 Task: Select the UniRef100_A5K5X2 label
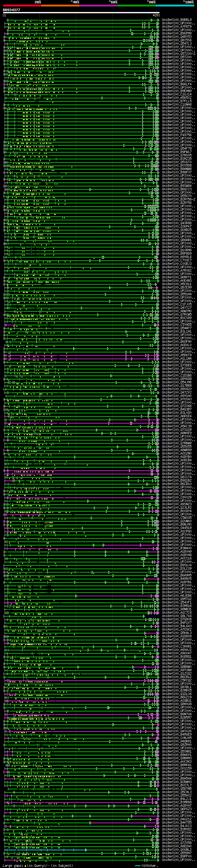coord(177,98)
